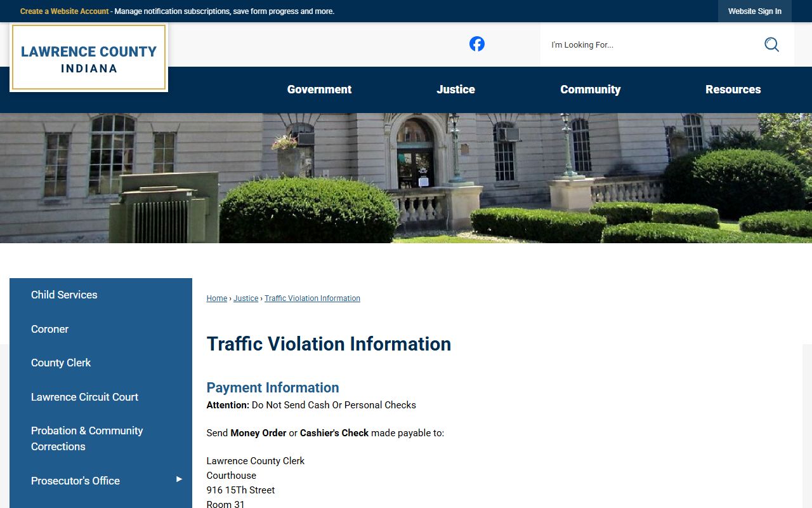Open the Resources menu
The image size is (812, 508).
pyautogui.click(x=733, y=90)
